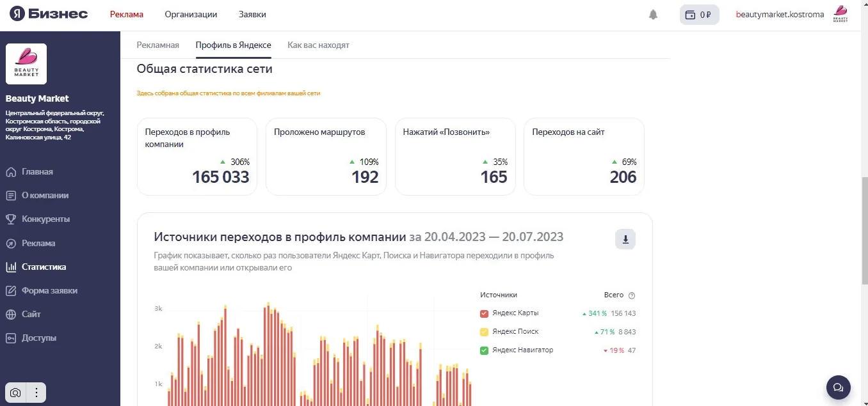The image size is (868, 406).
Task: Click the orange network statistics note
Action: [229, 93]
